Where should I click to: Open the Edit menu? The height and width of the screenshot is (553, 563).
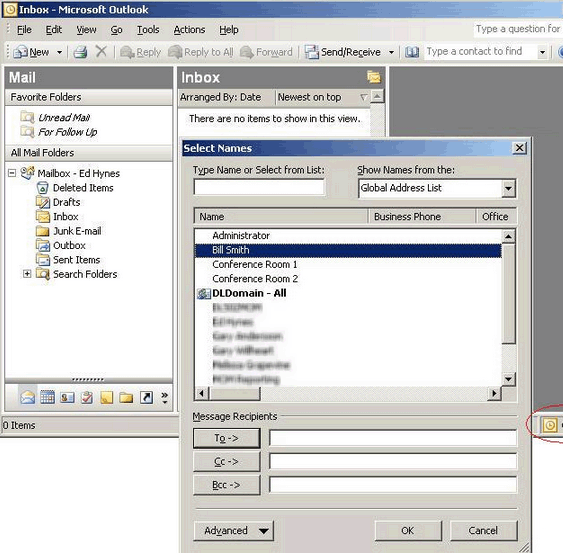coord(53,30)
